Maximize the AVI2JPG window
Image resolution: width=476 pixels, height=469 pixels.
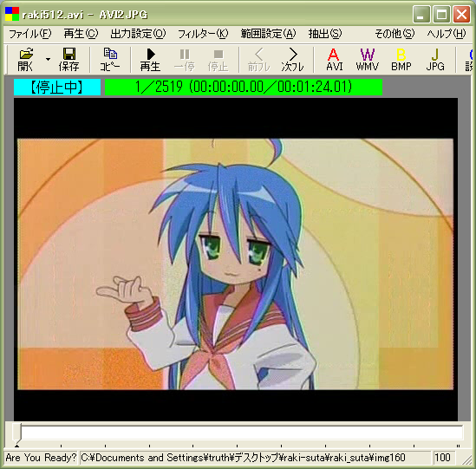tap(441, 14)
